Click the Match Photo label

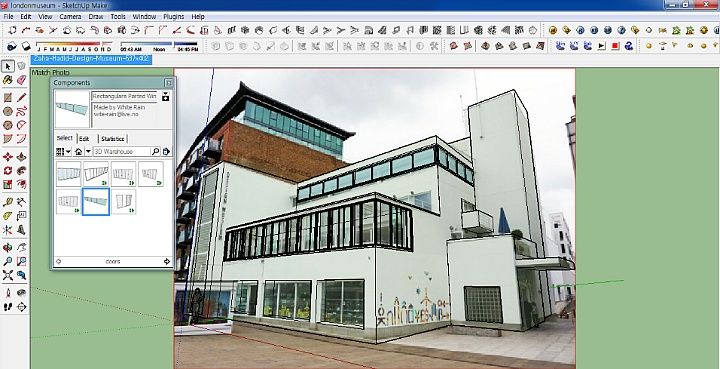(50, 73)
